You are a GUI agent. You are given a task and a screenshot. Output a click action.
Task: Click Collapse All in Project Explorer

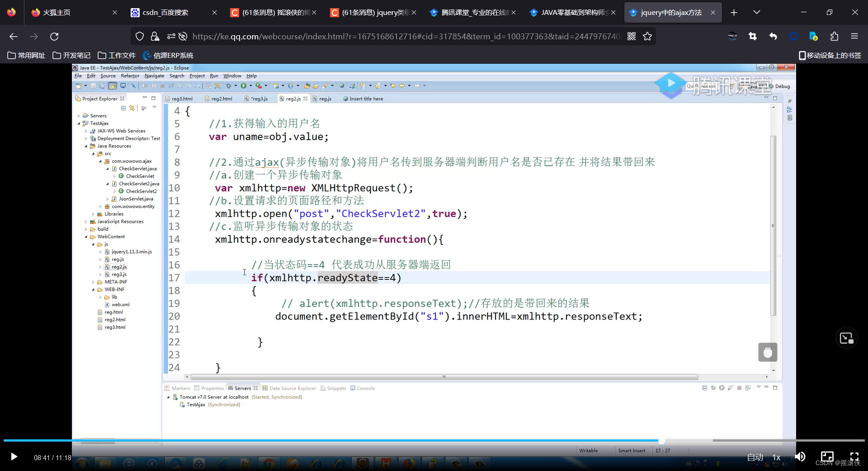[123, 108]
